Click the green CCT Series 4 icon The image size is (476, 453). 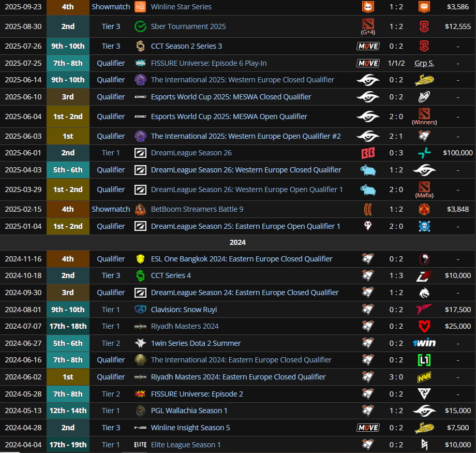coord(140,275)
